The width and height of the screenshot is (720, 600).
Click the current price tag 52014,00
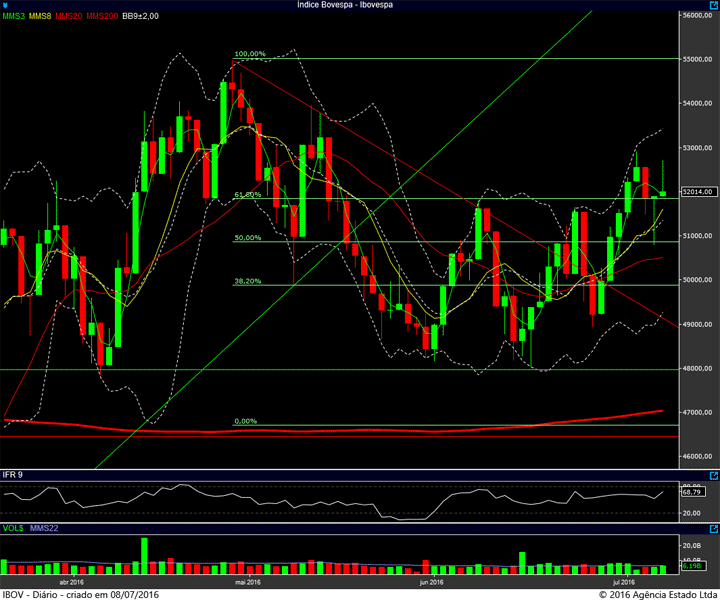pos(698,192)
